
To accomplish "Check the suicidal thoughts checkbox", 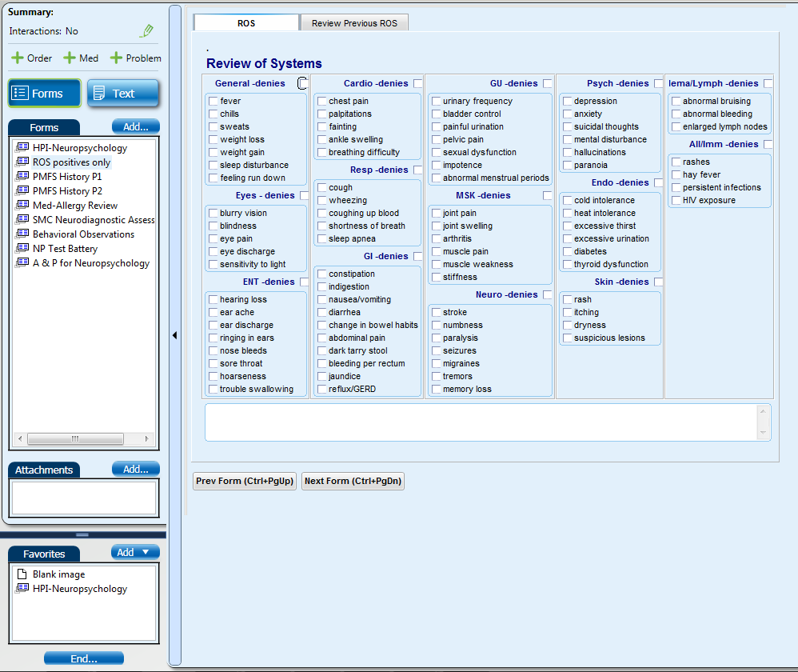I will tap(568, 126).
